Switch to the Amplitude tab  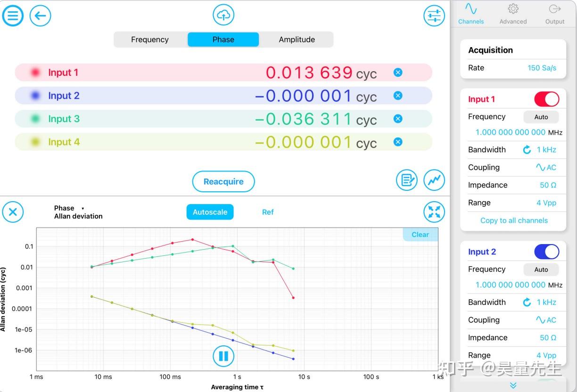(x=297, y=40)
